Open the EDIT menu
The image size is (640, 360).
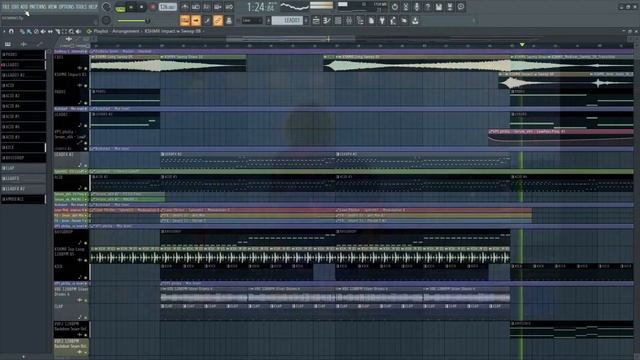pos(16,7)
